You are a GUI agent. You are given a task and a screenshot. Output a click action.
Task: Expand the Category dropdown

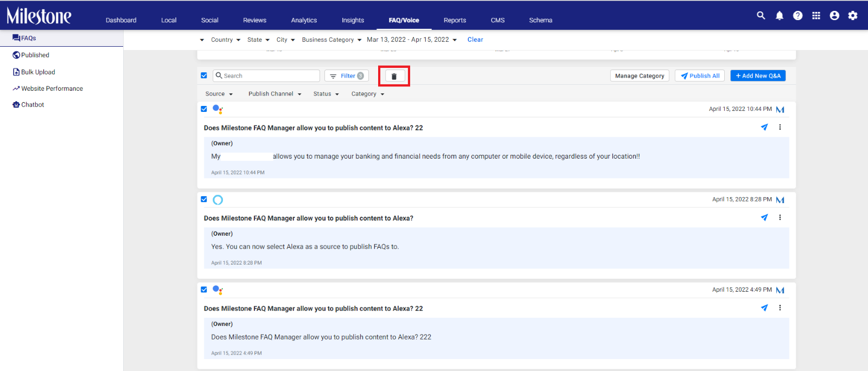pos(368,94)
